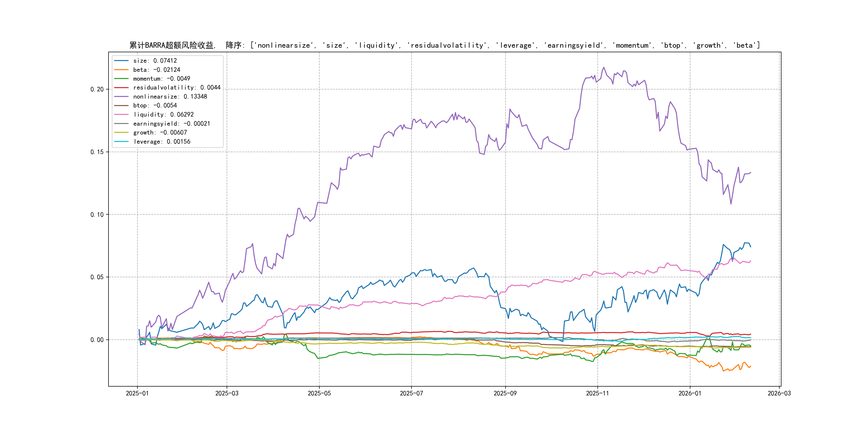Click the purple nonlinearsize legend swatch
This screenshot has height=434, width=868.
pos(121,97)
